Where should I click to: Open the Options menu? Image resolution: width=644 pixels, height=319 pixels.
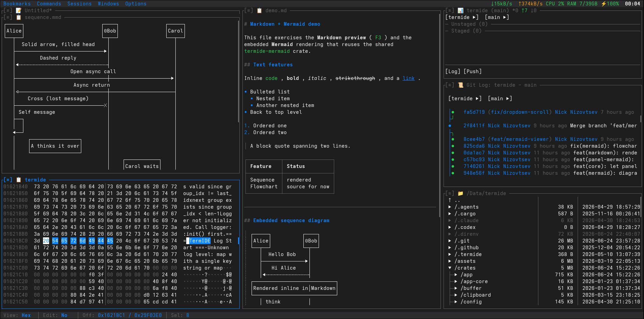pos(136,4)
